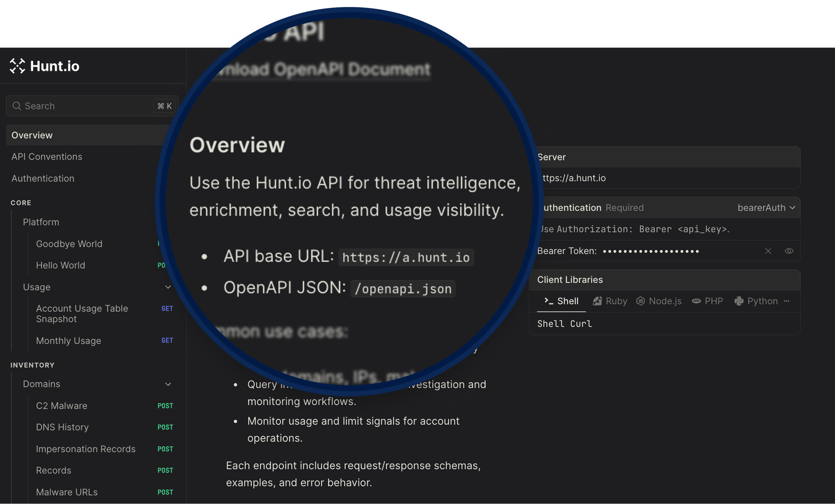Screen dimensions: 835x504
Task: Select the Shell client library tab
Action: point(561,301)
